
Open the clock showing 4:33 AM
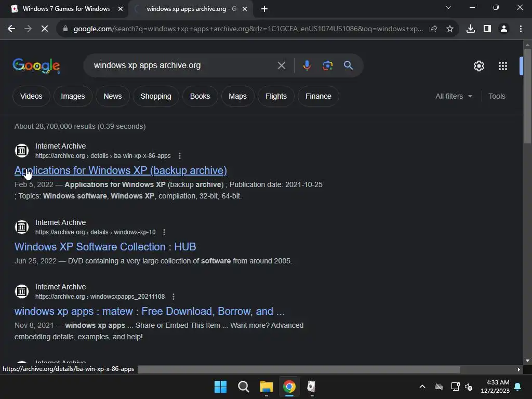pyautogui.click(x=495, y=387)
